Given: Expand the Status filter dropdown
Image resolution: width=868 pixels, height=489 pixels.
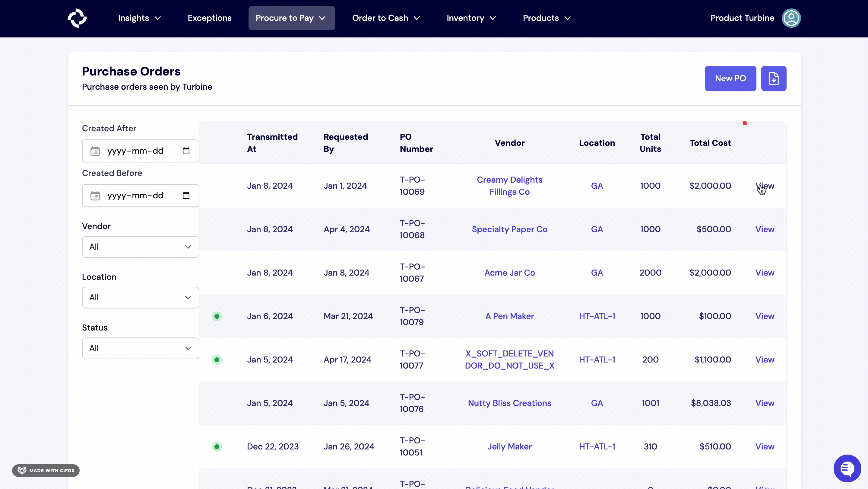Looking at the screenshot, I should [141, 348].
